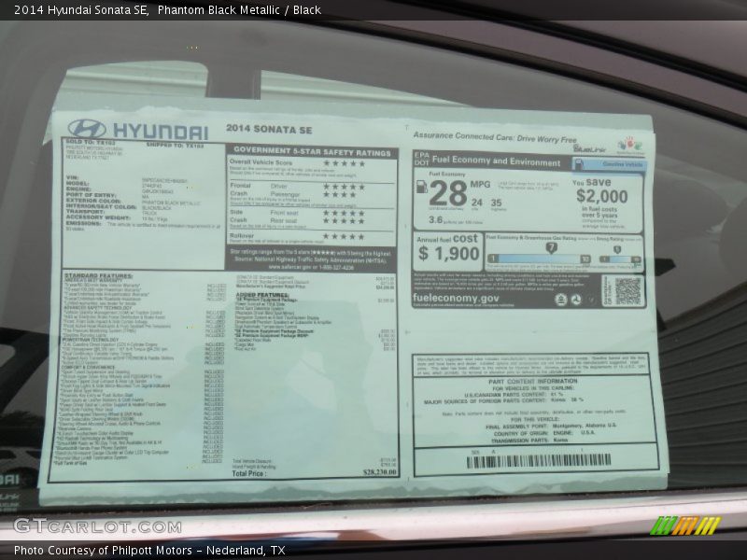
Task: Click the TRANSMISSION PARTS: Korea line
Action: click(x=529, y=441)
